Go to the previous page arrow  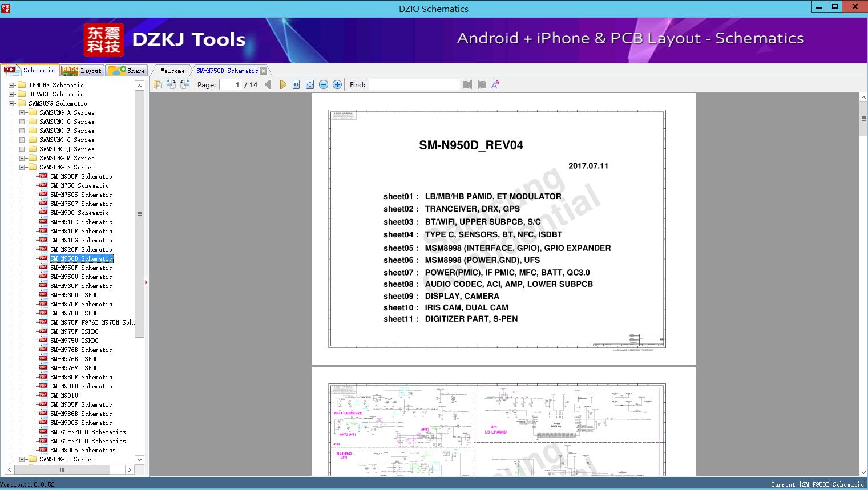268,84
